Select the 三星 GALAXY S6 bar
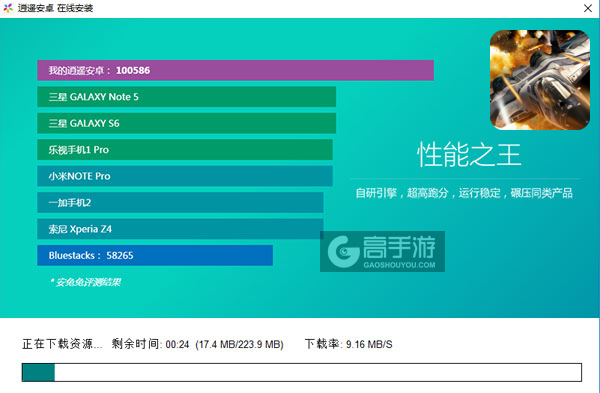This screenshot has height=393, width=600. [x=186, y=123]
